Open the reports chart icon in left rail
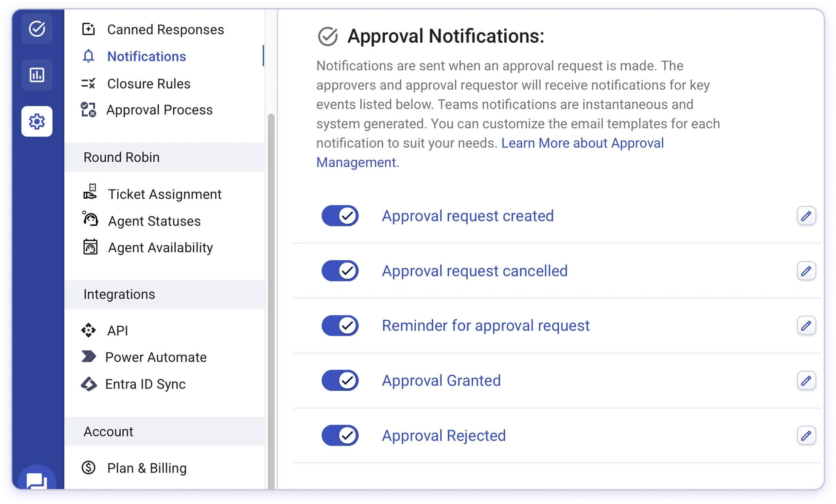836x504 pixels. point(37,75)
